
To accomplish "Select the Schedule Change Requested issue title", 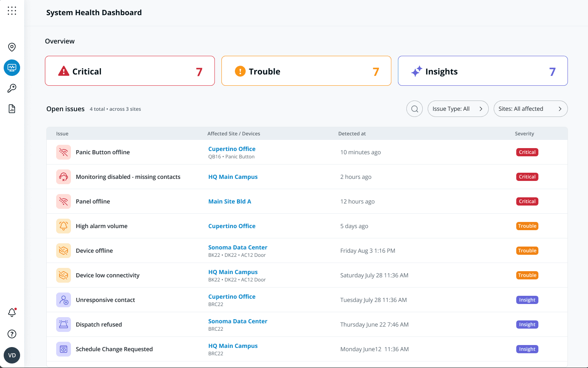I will pos(114,349).
